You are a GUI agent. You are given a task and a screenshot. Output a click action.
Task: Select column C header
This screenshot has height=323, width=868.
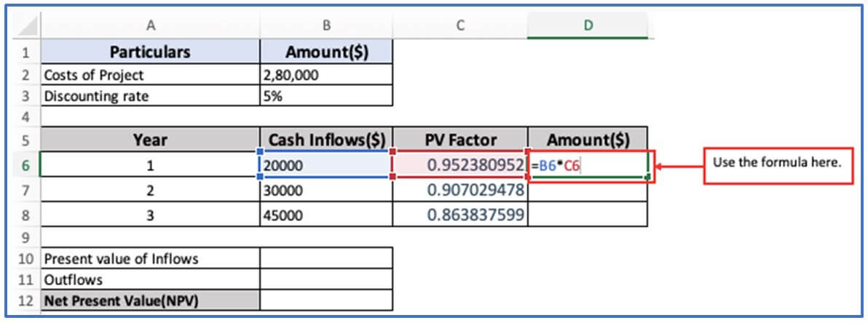click(460, 26)
